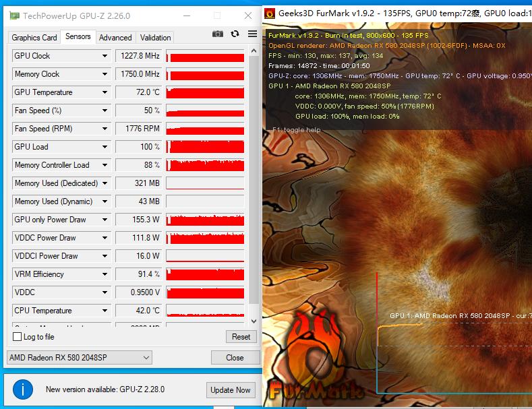The height and width of the screenshot is (409, 532).
Task: Click the FurMark temperature graph GPU 1 label
Action: pyautogui.click(x=461, y=316)
